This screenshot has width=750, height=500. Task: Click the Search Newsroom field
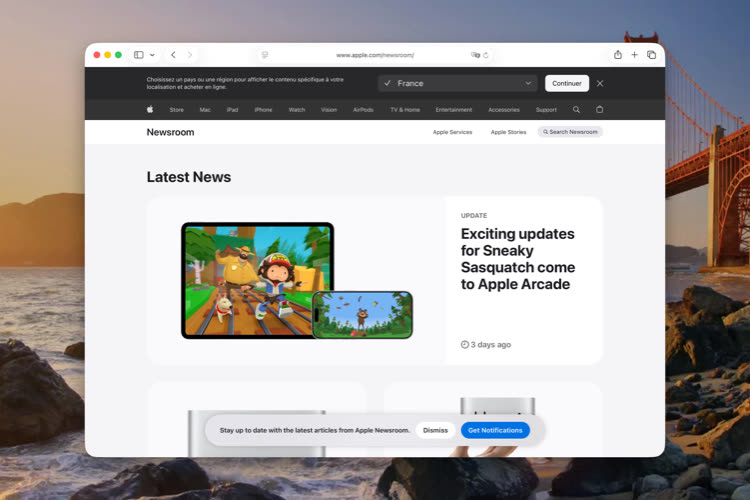coord(570,132)
